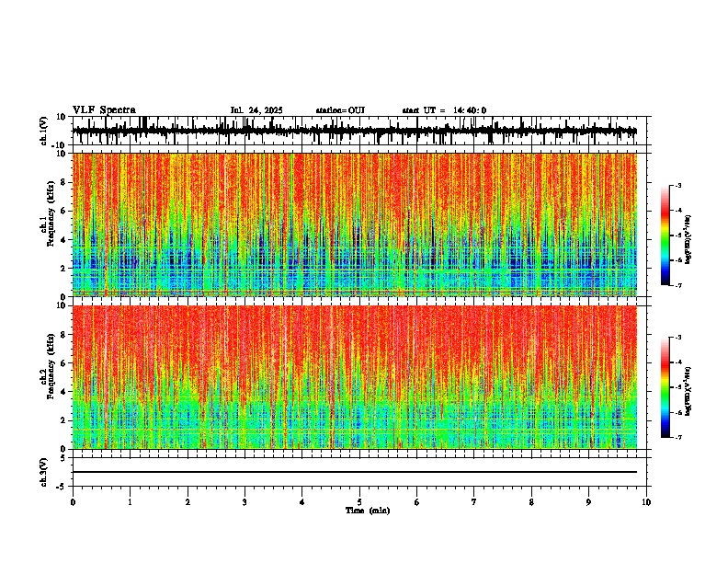Click time axis tick label "4"
Screen dimensions: 728x563
click(302, 502)
